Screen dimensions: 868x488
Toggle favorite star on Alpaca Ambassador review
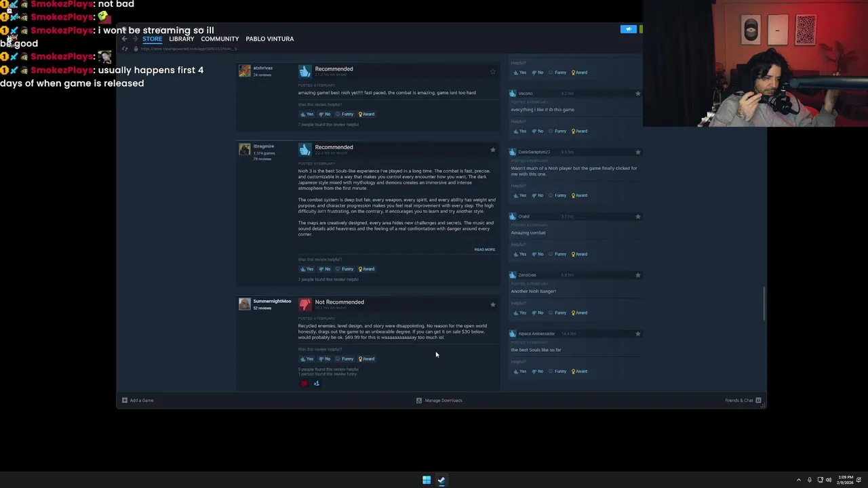click(x=638, y=333)
